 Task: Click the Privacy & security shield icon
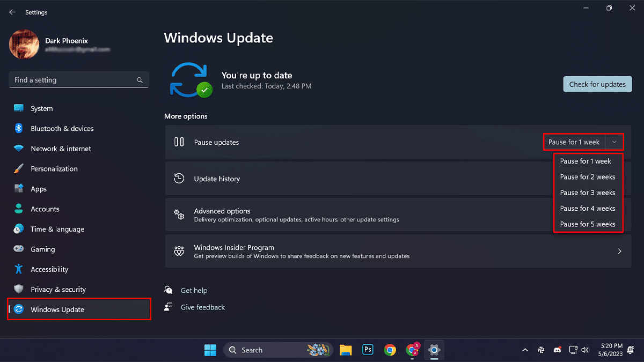[19, 290]
